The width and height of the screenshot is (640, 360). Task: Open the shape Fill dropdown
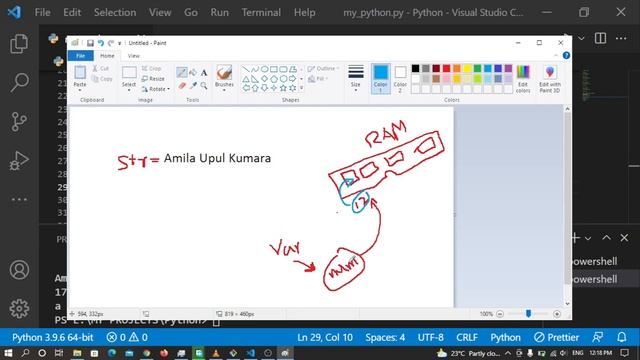[318, 78]
